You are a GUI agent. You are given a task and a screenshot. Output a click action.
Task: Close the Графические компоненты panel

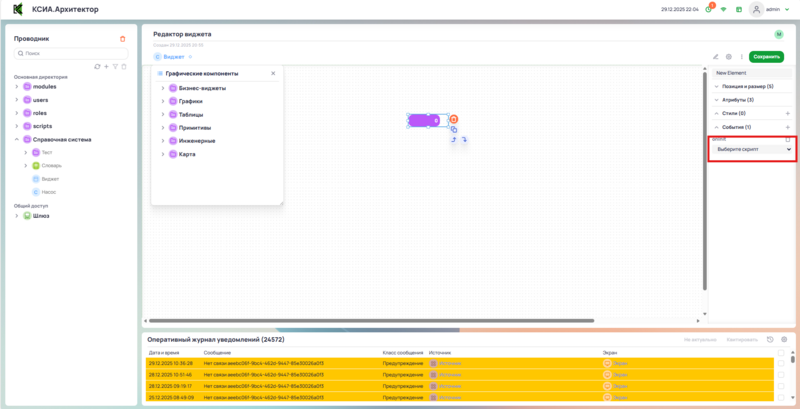[x=273, y=74]
